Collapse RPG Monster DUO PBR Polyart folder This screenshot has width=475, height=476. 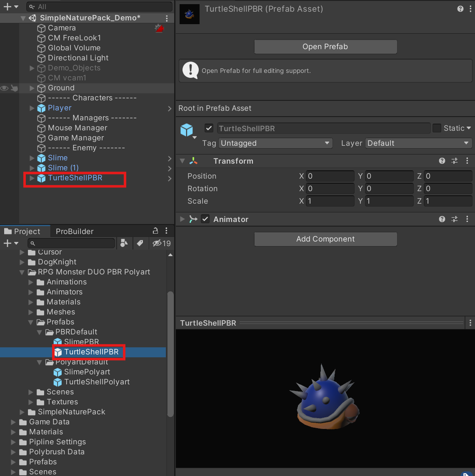pyautogui.click(x=22, y=272)
